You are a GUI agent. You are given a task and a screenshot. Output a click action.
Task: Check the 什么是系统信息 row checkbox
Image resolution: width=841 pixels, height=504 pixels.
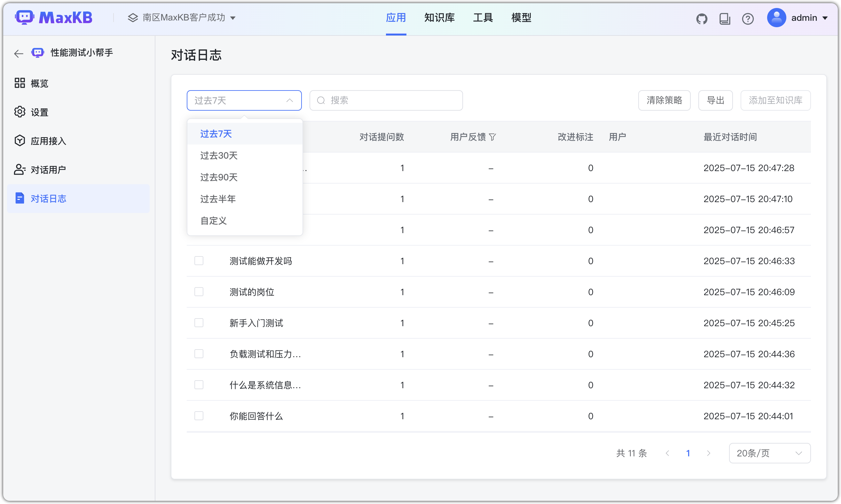click(199, 385)
